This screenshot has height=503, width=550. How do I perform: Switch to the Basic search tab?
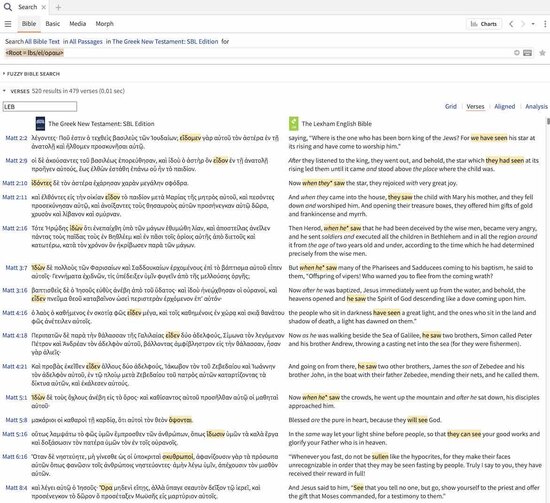coord(53,24)
